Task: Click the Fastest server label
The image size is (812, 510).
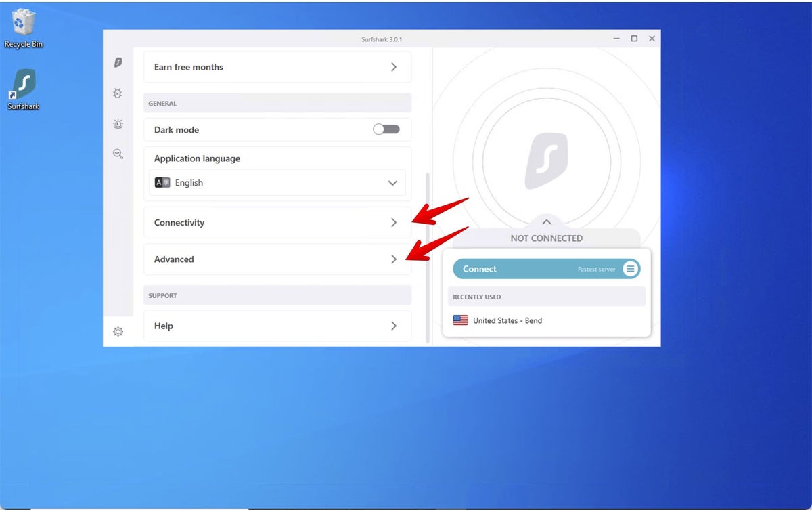Action: [596, 270]
